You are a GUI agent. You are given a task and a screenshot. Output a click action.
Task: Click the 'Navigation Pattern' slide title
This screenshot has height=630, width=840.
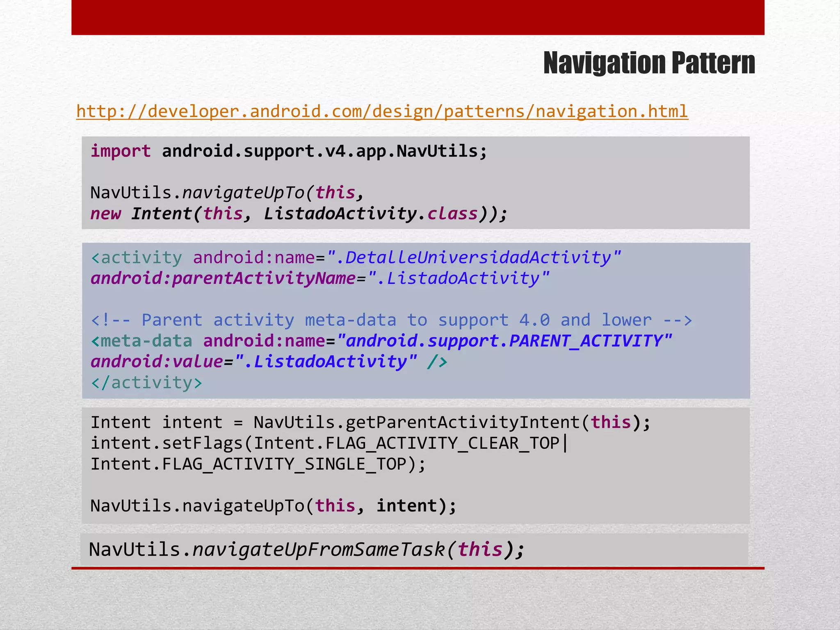pyautogui.click(x=649, y=63)
